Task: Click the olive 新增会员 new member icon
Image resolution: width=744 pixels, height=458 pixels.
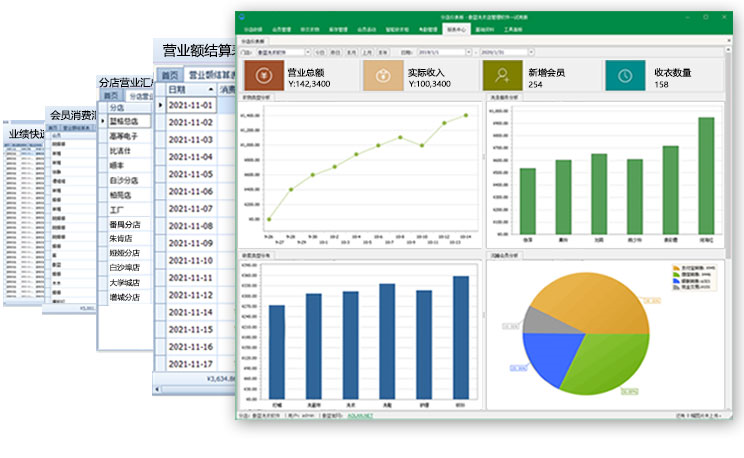Action: click(502, 75)
